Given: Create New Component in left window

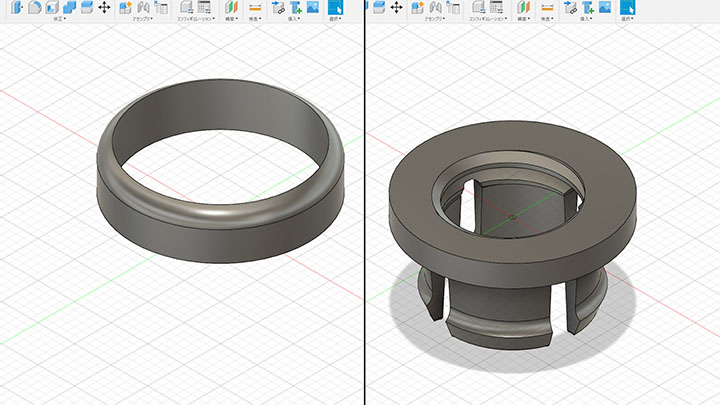Looking at the screenshot, I should click(x=125, y=7).
